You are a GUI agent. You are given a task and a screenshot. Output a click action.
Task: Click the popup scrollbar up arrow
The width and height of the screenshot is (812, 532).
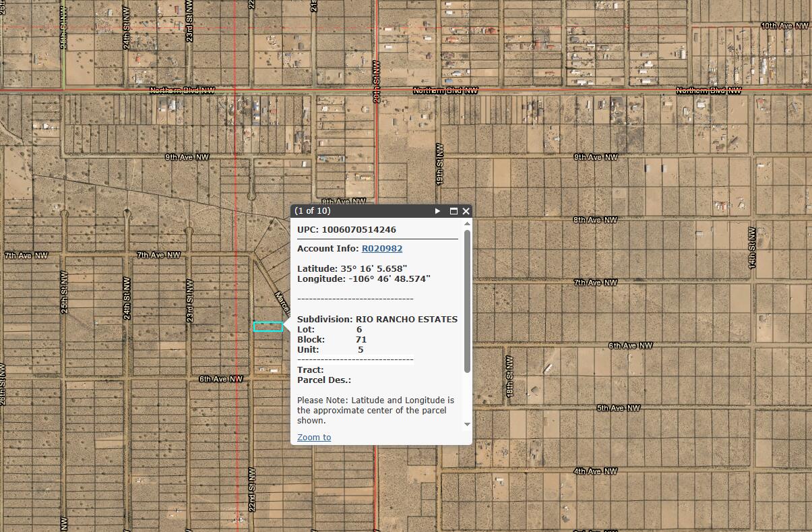point(466,225)
